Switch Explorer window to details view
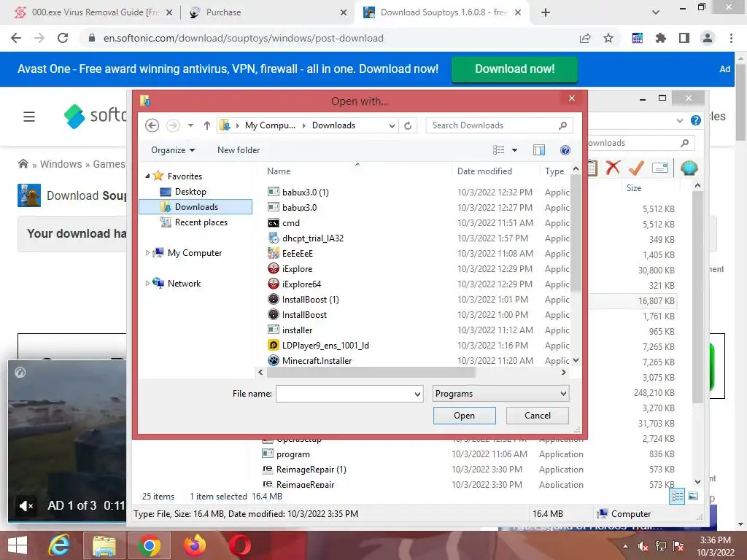The width and height of the screenshot is (747, 560). [x=677, y=496]
